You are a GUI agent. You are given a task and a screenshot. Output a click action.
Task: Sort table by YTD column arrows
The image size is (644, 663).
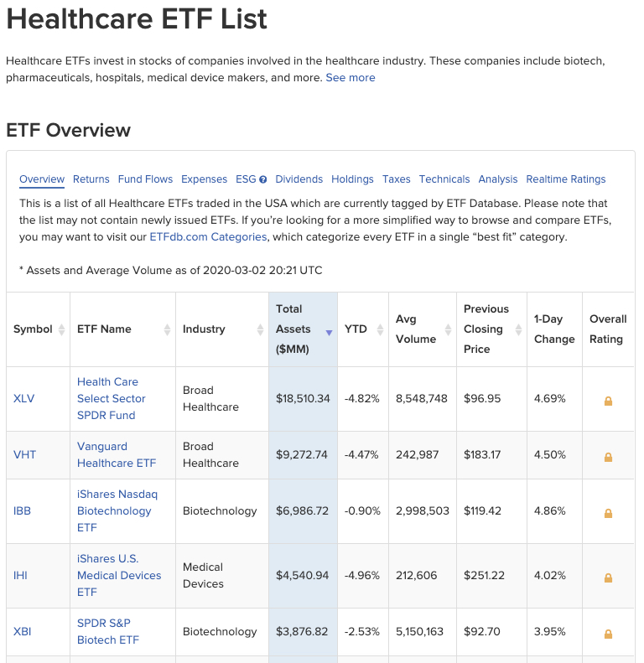coord(380,329)
